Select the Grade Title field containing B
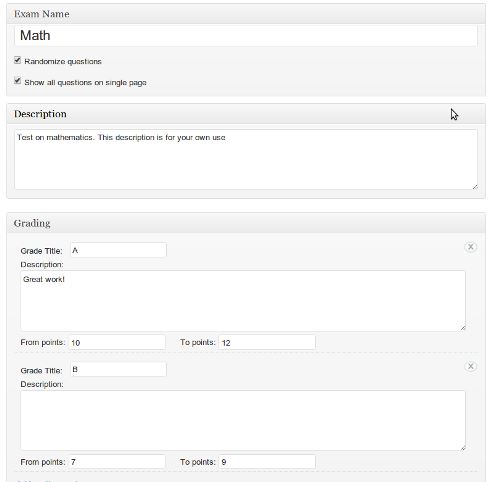 click(x=118, y=370)
